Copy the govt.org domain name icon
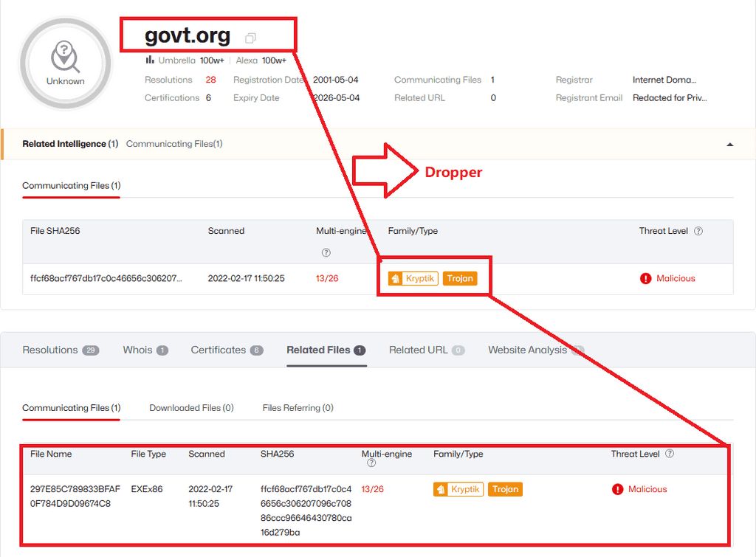Image resolution: width=756 pixels, height=557 pixels. point(250,38)
